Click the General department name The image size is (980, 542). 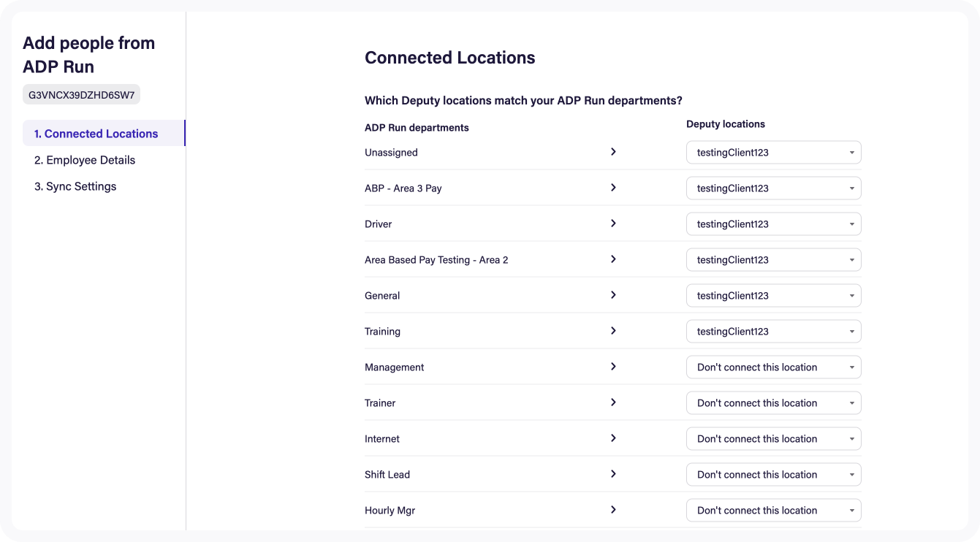tap(382, 296)
